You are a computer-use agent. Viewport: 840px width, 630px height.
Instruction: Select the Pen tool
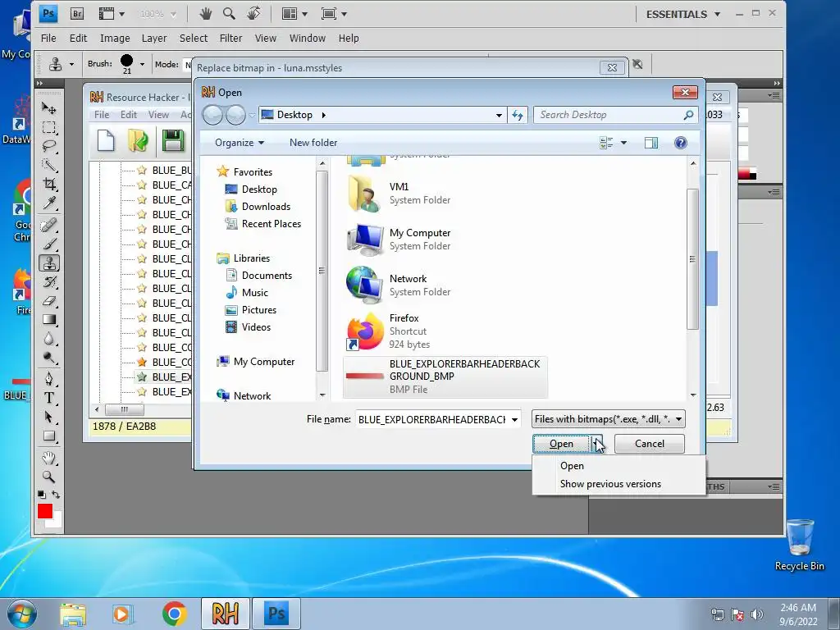pos(48,379)
